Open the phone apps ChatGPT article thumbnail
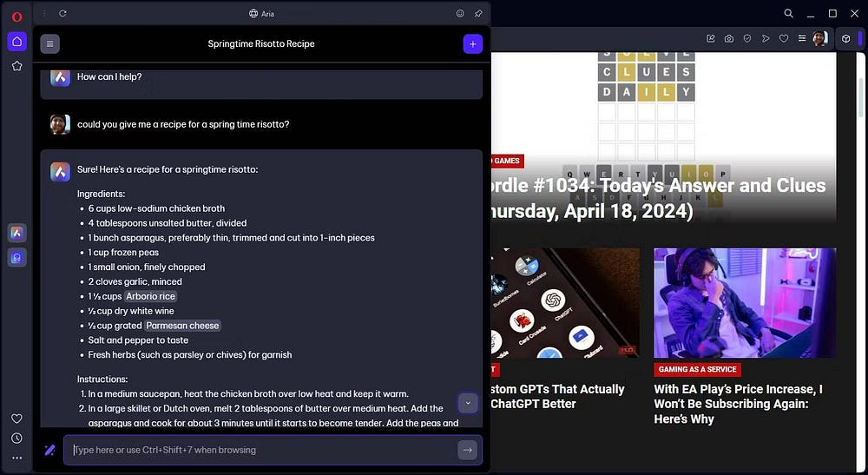The height and width of the screenshot is (475, 868). click(x=565, y=303)
